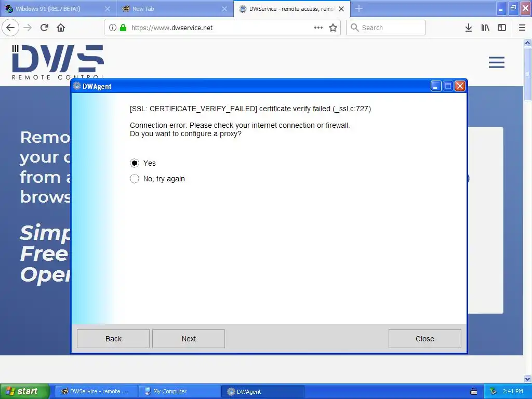
Task: Open the library bookshelf icon
Action: pos(485,28)
